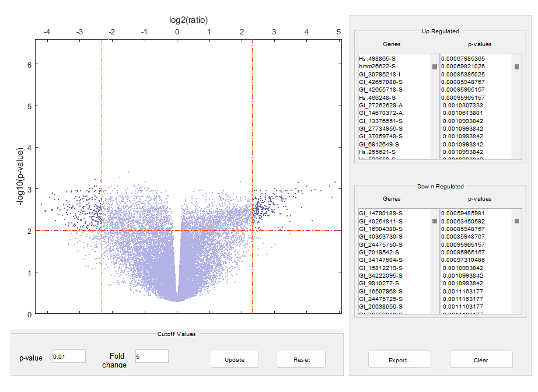Focus the Fold change input field

(x=152, y=356)
